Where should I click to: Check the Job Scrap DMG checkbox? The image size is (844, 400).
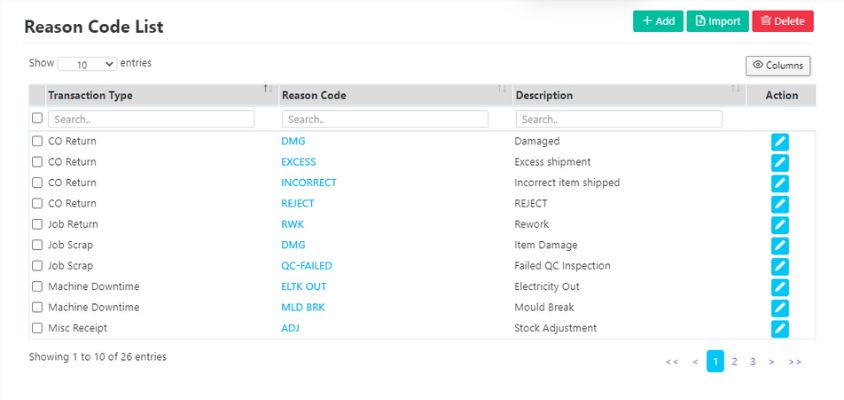37,244
